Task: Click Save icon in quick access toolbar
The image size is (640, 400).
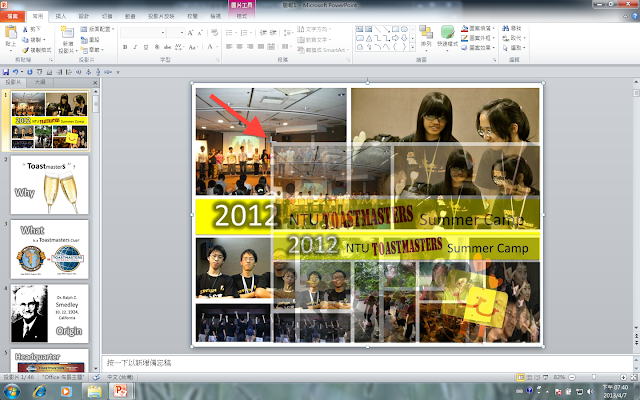Action: pos(6,72)
